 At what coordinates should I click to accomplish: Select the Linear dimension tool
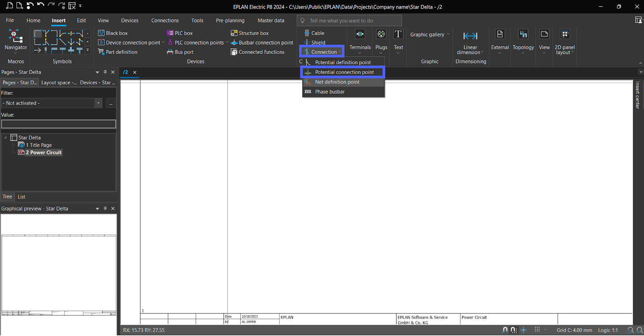click(470, 43)
